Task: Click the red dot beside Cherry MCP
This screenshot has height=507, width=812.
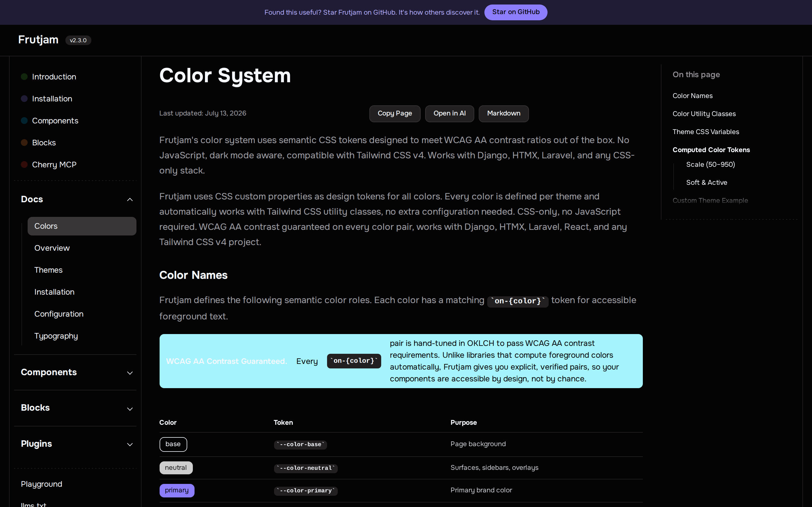Action: click(x=24, y=165)
